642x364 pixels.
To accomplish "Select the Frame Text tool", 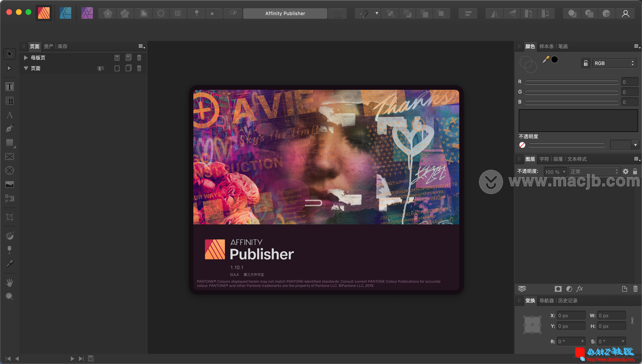I will point(9,87).
